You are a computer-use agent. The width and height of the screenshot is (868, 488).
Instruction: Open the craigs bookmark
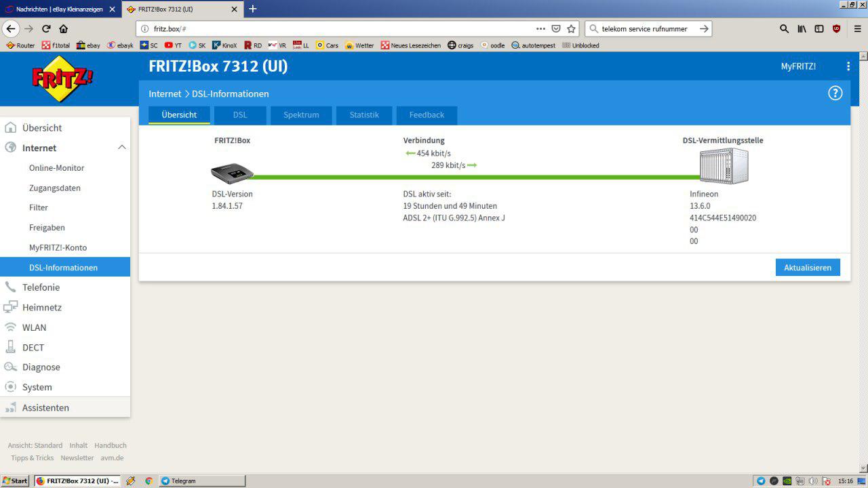click(x=460, y=45)
